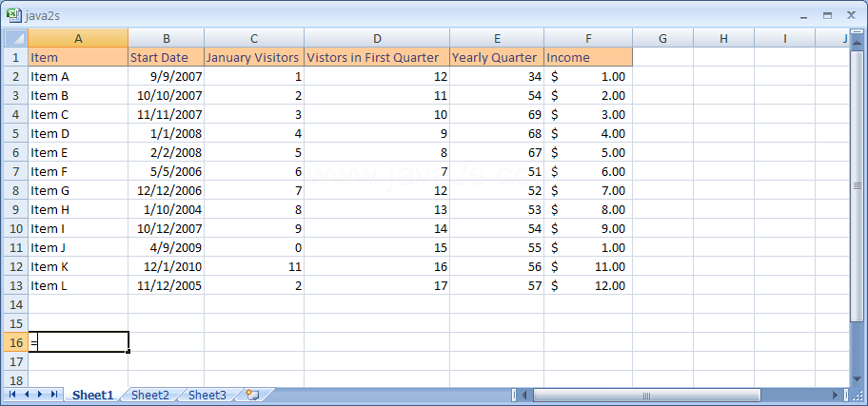The height and width of the screenshot is (406, 868).
Task: Click Income cell '$ 11.00'
Action: pos(588,266)
